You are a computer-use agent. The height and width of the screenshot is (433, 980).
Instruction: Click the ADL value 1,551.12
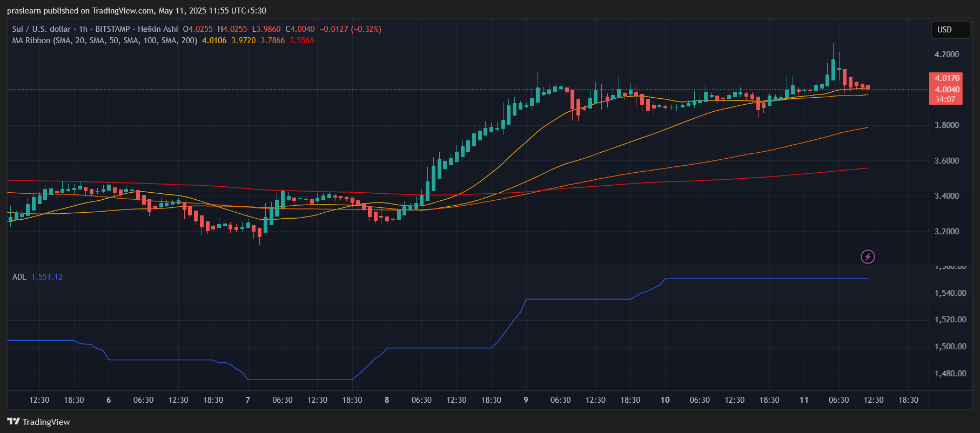47,277
